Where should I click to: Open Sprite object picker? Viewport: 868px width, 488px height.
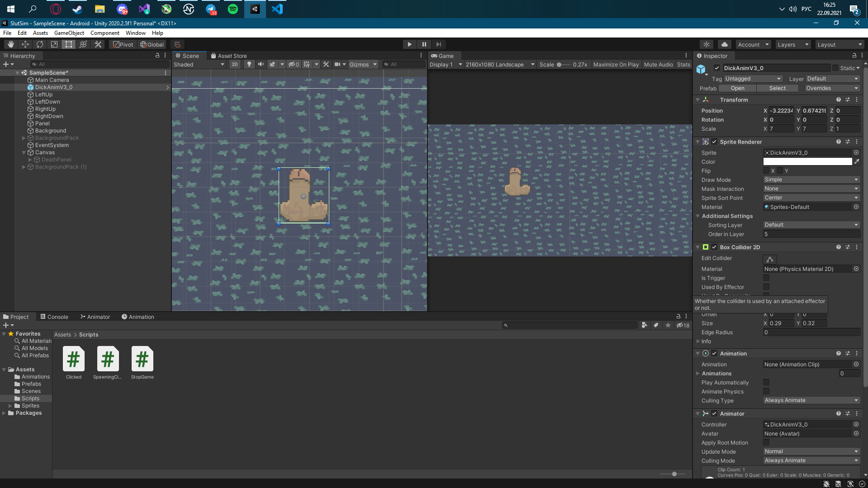856,153
